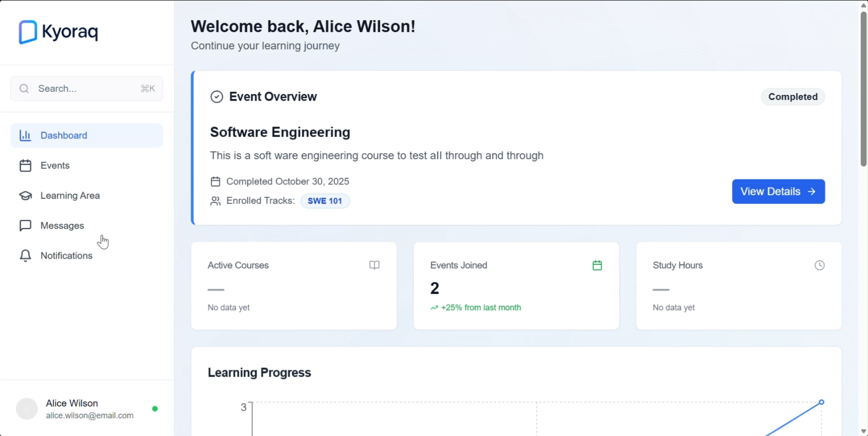The image size is (868, 436).
Task: Click the scroll down arrow of page scrollbar
Action: pos(863,431)
